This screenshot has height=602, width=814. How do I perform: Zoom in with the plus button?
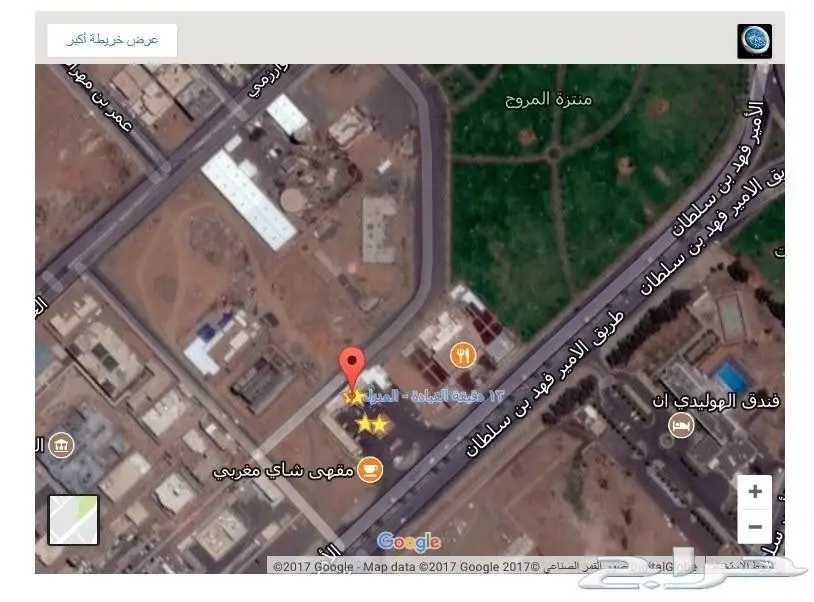[x=755, y=491]
